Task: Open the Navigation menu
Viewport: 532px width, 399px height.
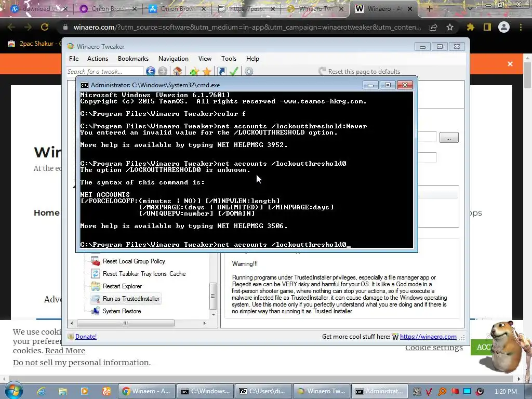Action: pos(173,59)
